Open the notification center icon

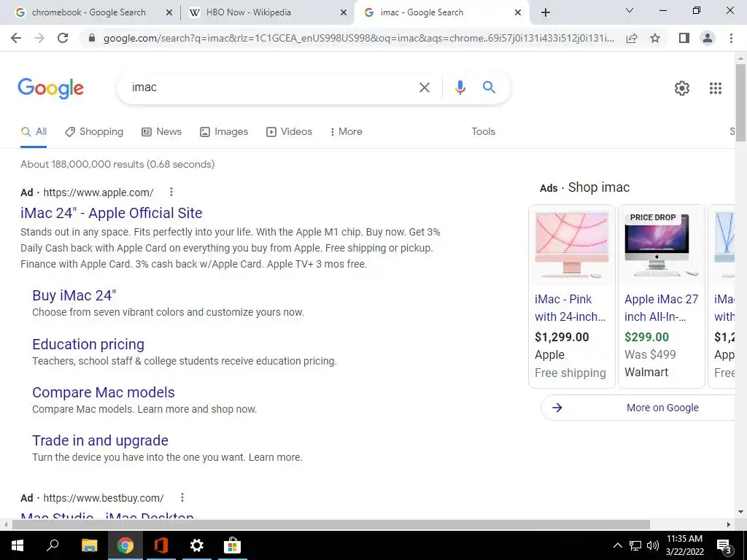point(724,546)
